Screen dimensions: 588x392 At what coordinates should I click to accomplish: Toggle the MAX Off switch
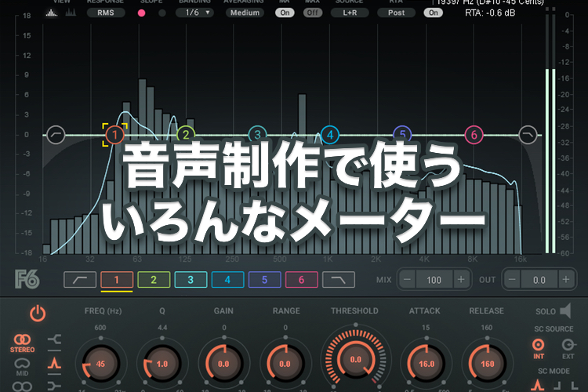point(312,13)
